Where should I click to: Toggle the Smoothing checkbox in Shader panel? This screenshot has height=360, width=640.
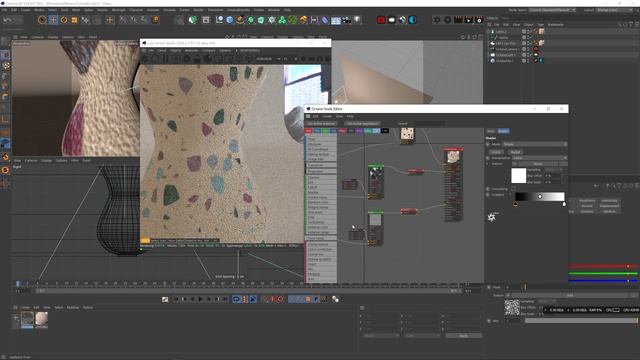pos(513,189)
